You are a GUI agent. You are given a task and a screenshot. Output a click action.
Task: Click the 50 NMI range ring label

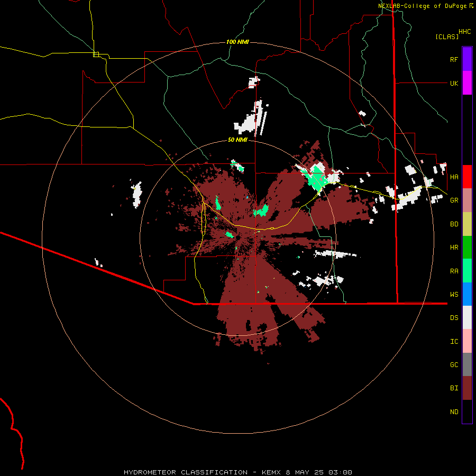coord(237,140)
